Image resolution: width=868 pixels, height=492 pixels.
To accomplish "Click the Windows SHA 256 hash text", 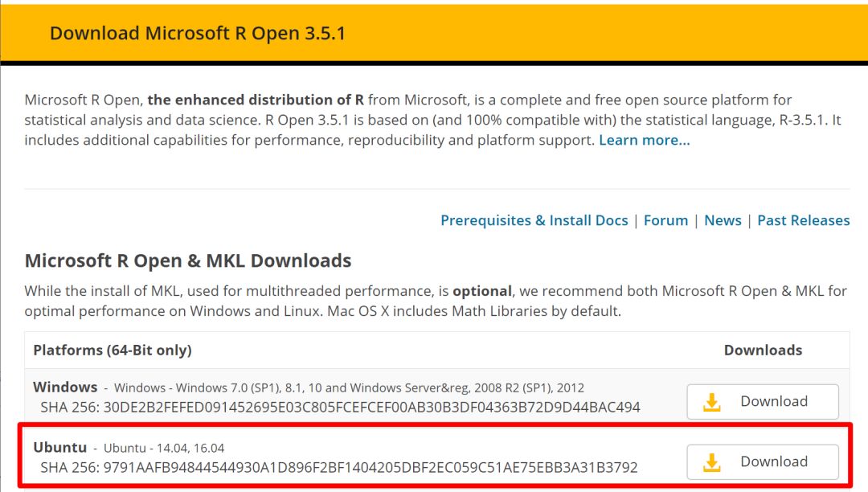I will coord(340,407).
